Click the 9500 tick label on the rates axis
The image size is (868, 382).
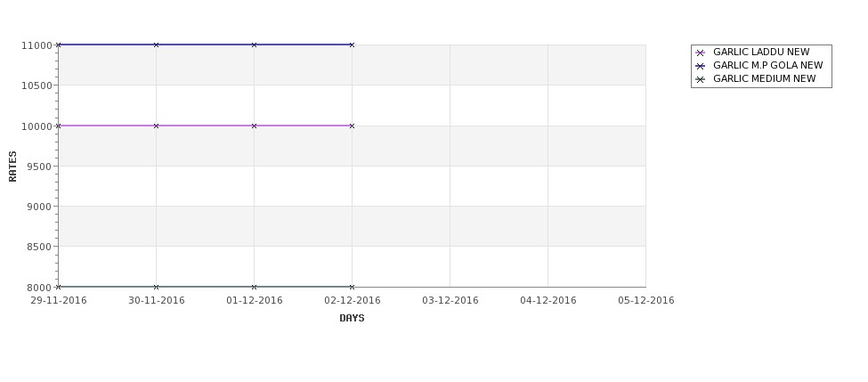click(39, 167)
